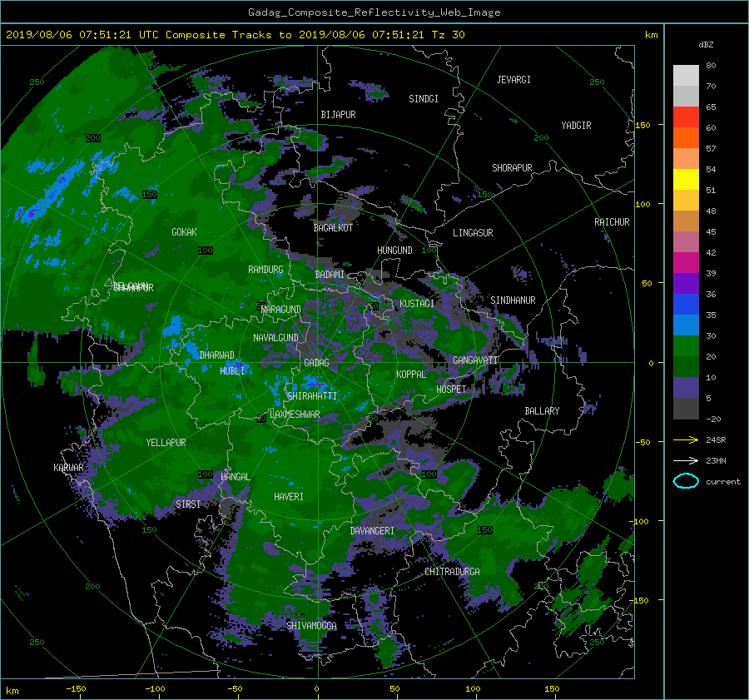Click the UTC timestamp header text

pos(235,35)
